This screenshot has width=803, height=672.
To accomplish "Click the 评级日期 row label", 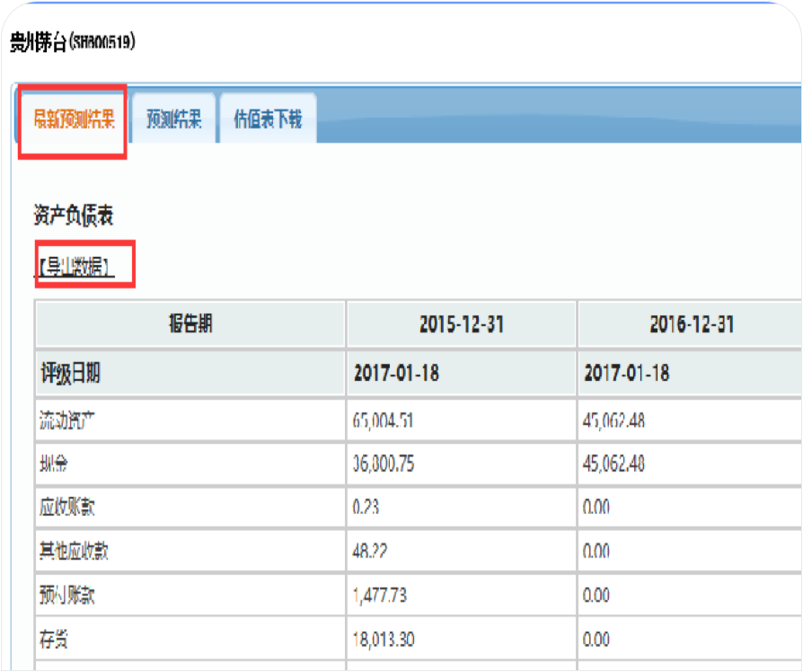I will 71,374.
